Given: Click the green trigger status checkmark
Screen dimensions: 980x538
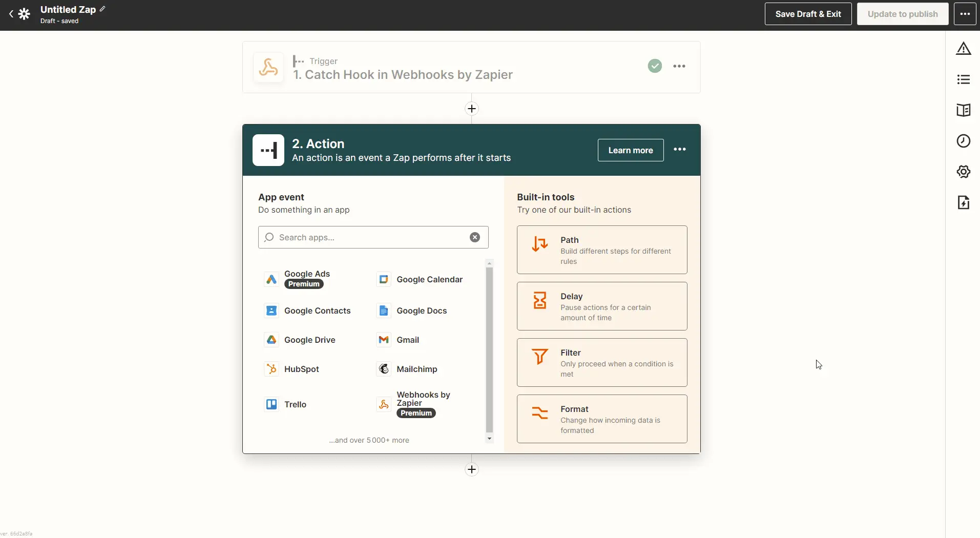Looking at the screenshot, I should (655, 66).
